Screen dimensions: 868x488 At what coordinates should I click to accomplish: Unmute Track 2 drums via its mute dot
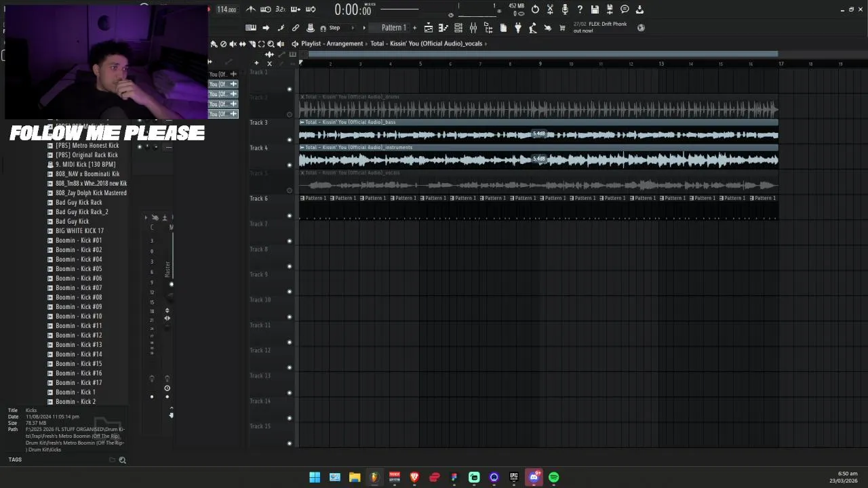coord(290,115)
